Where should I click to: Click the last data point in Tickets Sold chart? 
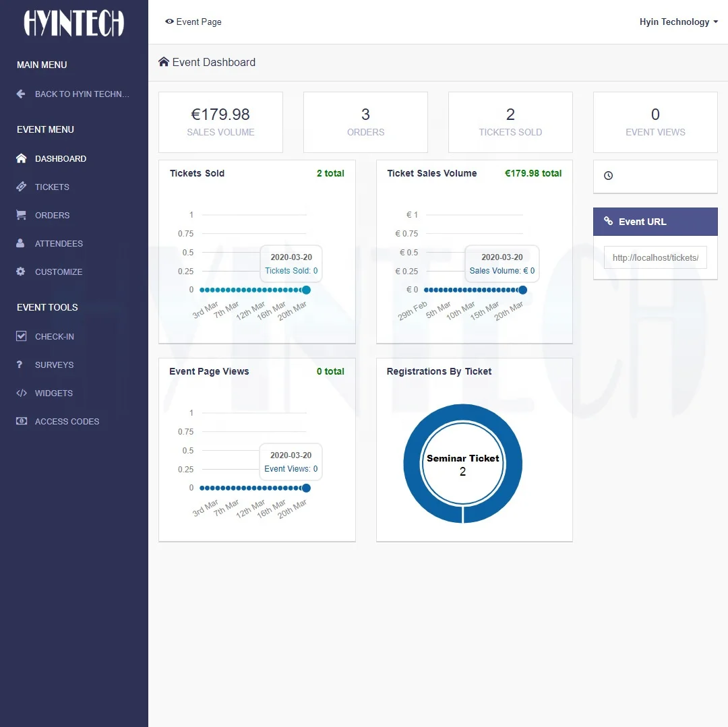coord(306,290)
